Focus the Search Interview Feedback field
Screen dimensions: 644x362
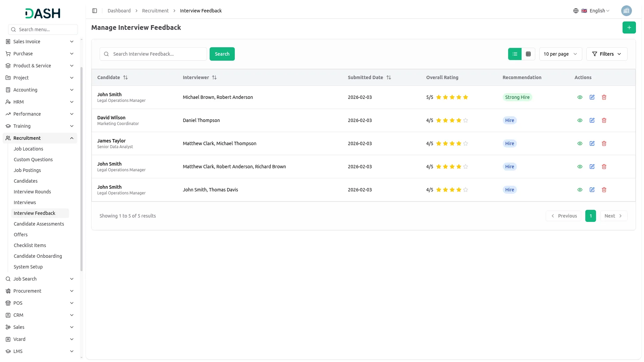click(x=158, y=54)
